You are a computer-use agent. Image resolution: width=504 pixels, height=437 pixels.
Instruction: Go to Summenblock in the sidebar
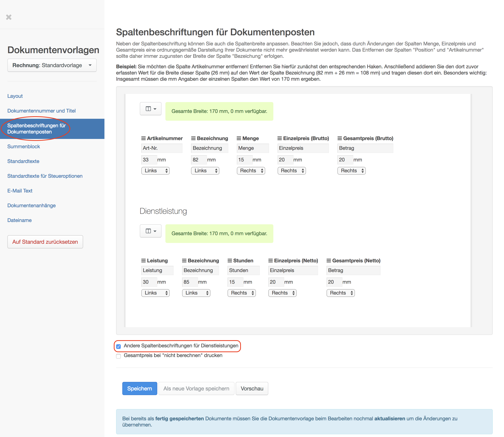(24, 147)
